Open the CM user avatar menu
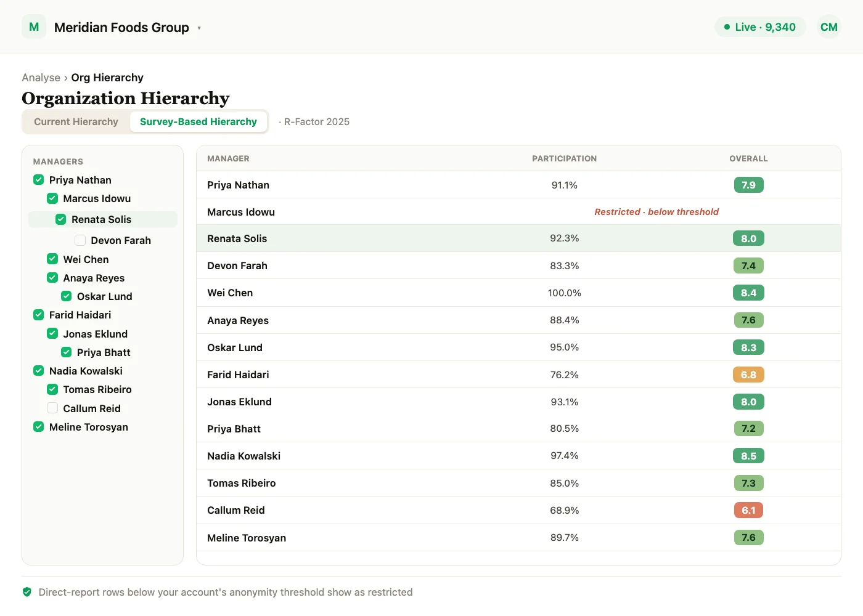Screen dimensions: 863x616 pos(828,27)
